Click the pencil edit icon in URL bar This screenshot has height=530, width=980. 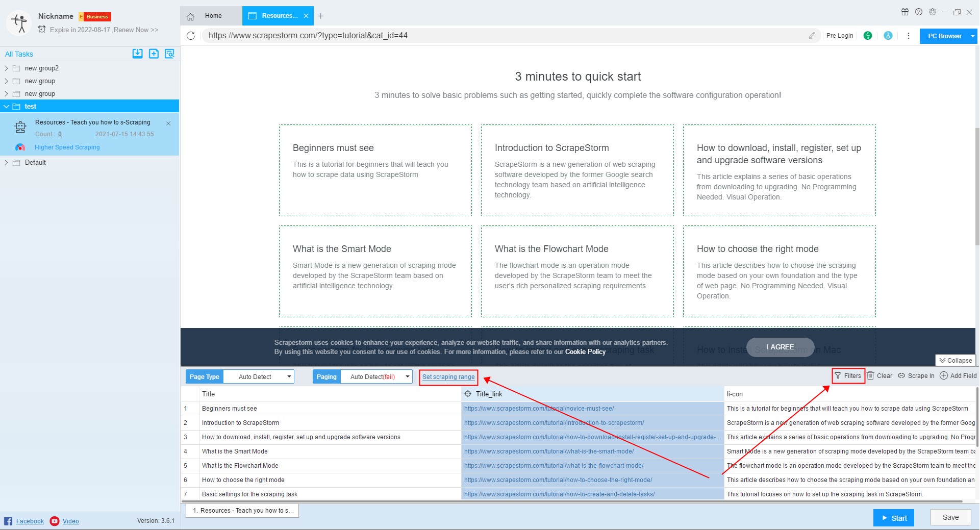coord(812,36)
